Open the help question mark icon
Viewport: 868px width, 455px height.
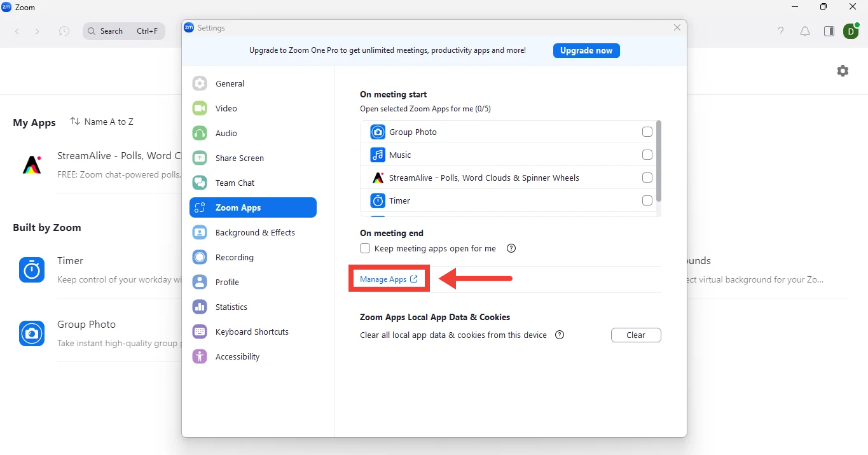(781, 31)
